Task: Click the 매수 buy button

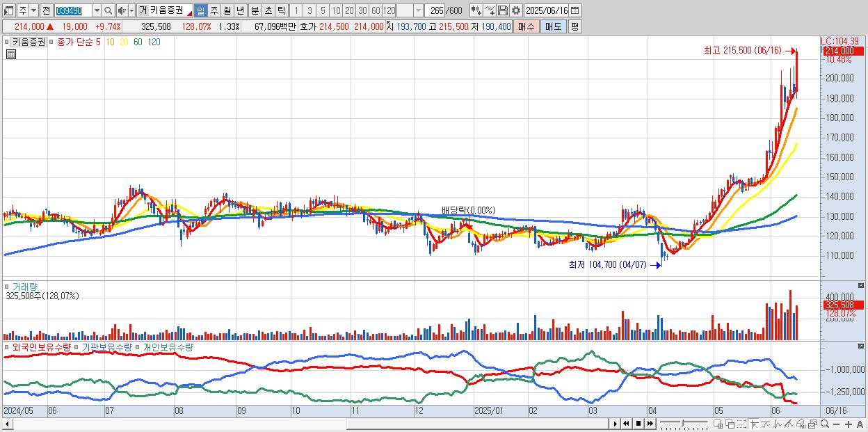Action: (x=527, y=26)
